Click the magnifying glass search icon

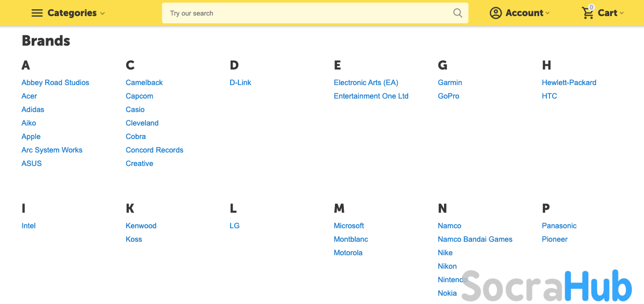(458, 13)
